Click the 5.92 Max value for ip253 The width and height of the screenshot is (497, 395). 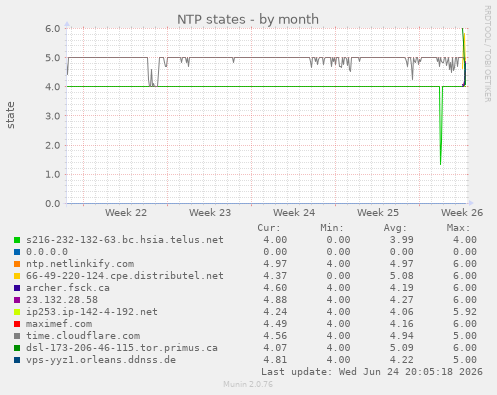(x=465, y=312)
